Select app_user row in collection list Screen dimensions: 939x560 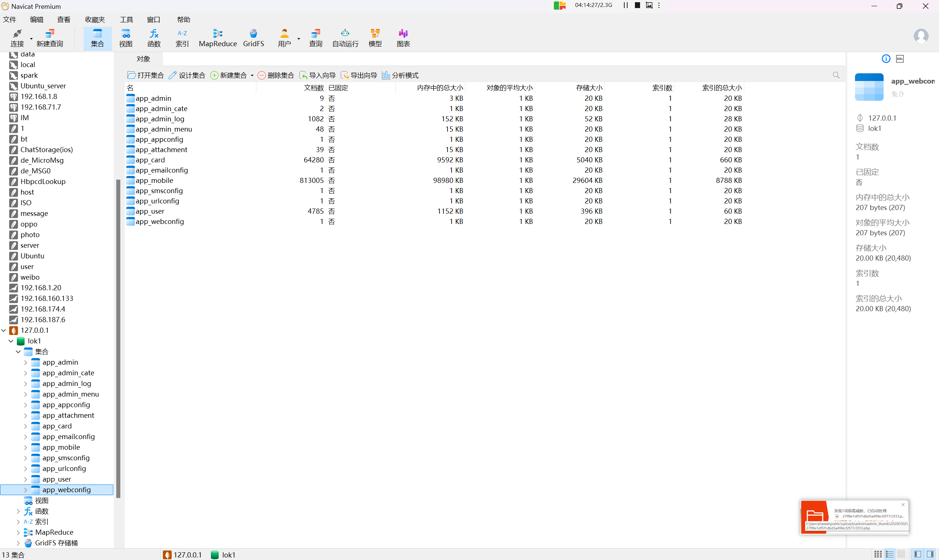[434, 211]
